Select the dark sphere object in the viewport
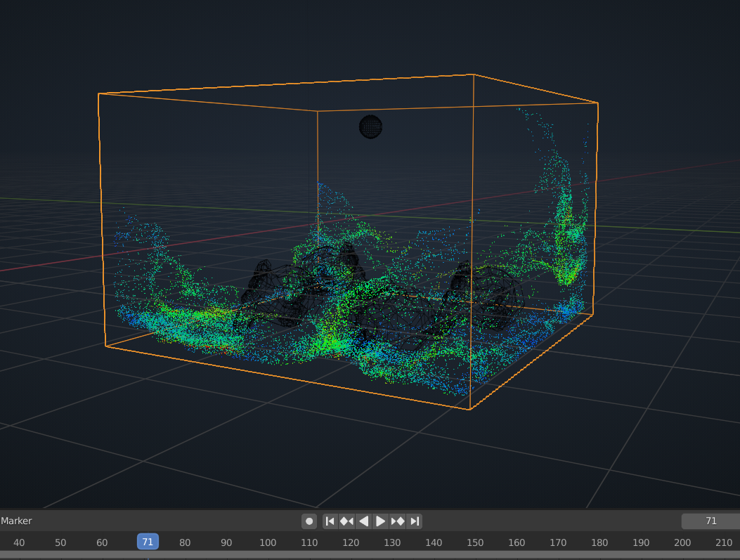This screenshot has width=740, height=560. coord(370,126)
